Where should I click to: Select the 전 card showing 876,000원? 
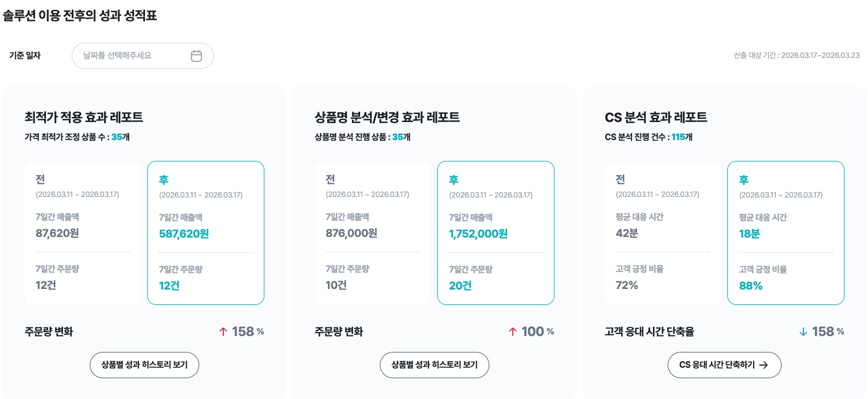click(x=373, y=233)
